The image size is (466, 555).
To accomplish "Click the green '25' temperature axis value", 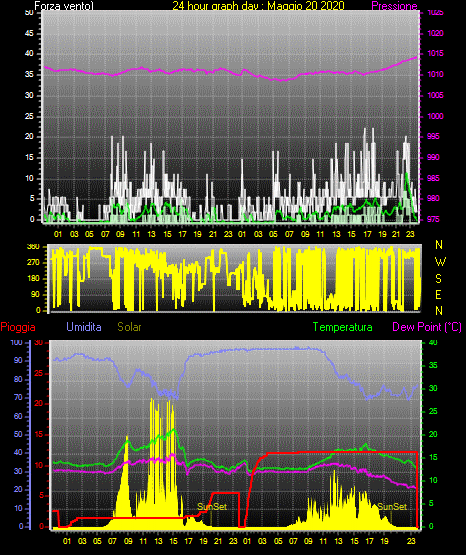I will coord(433,411).
